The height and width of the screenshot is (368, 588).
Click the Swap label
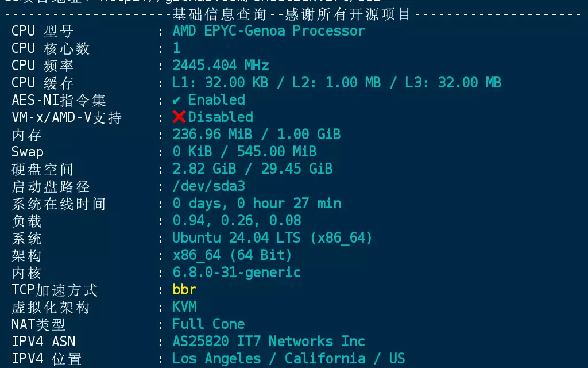[x=27, y=152]
